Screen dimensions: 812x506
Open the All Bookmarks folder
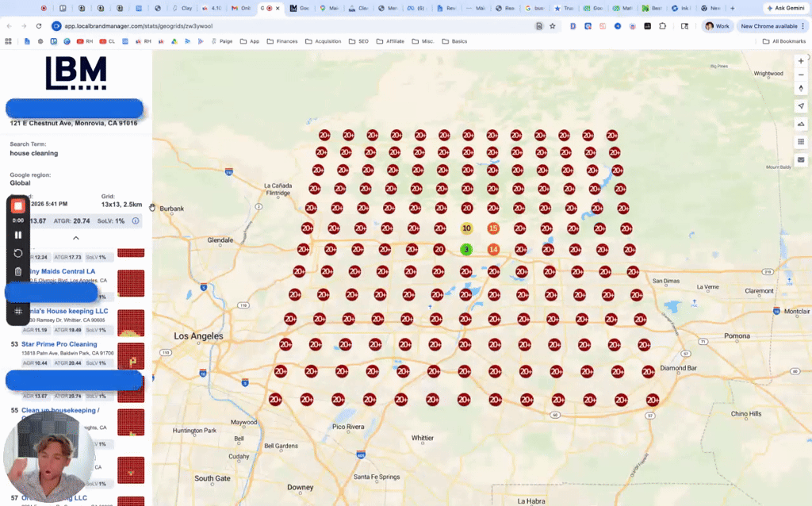coord(784,41)
